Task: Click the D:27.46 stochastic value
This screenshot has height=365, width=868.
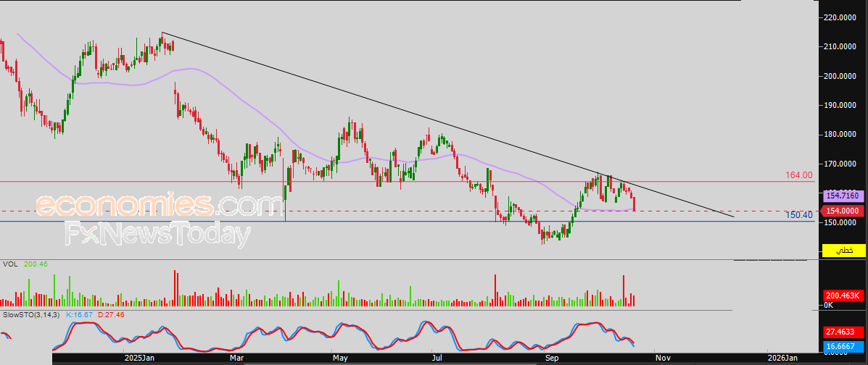Action: click(111, 314)
